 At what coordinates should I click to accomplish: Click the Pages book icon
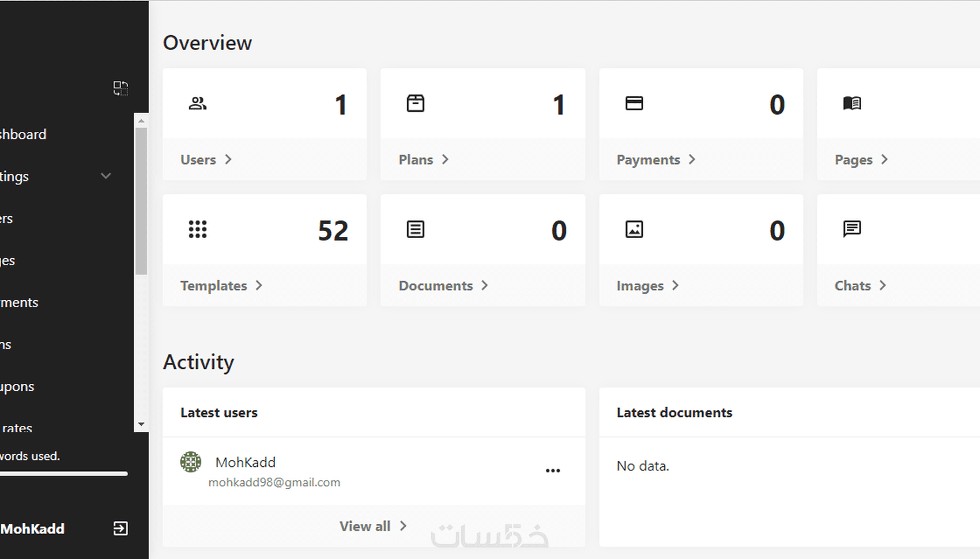pos(852,104)
